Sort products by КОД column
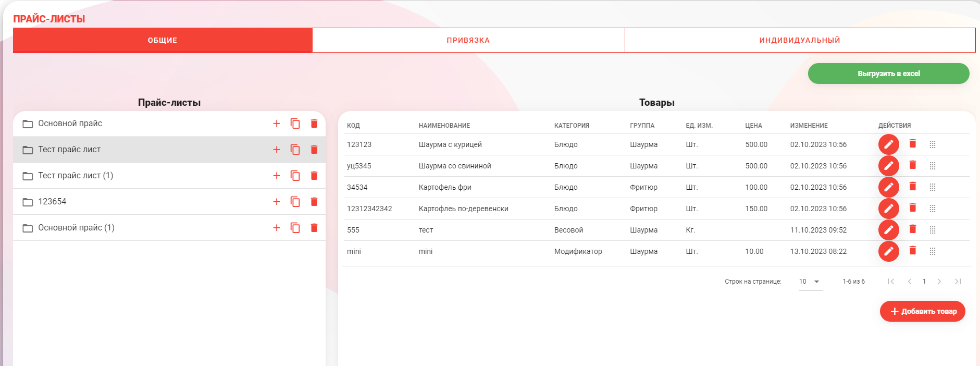This screenshot has height=366, width=980. pos(353,126)
